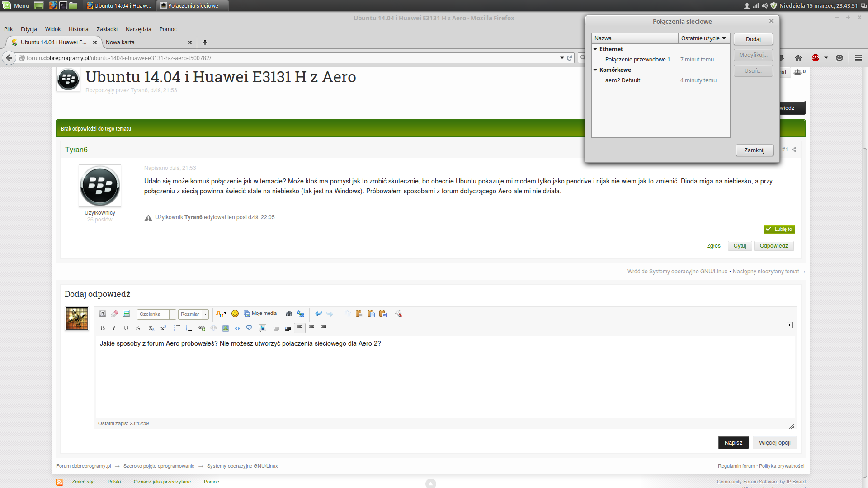Open a new tab with plus button
868x488 pixels.
coord(205,42)
